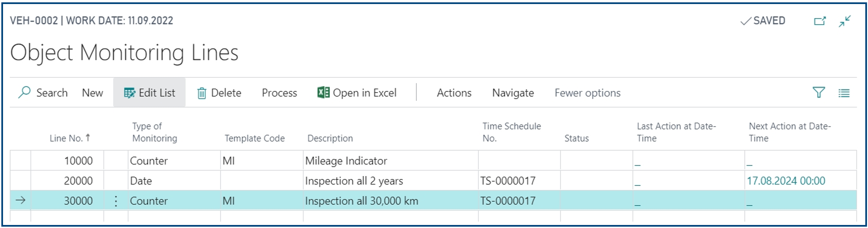868x228 pixels.
Task: Click the Edit List label
Action: pyautogui.click(x=157, y=93)
